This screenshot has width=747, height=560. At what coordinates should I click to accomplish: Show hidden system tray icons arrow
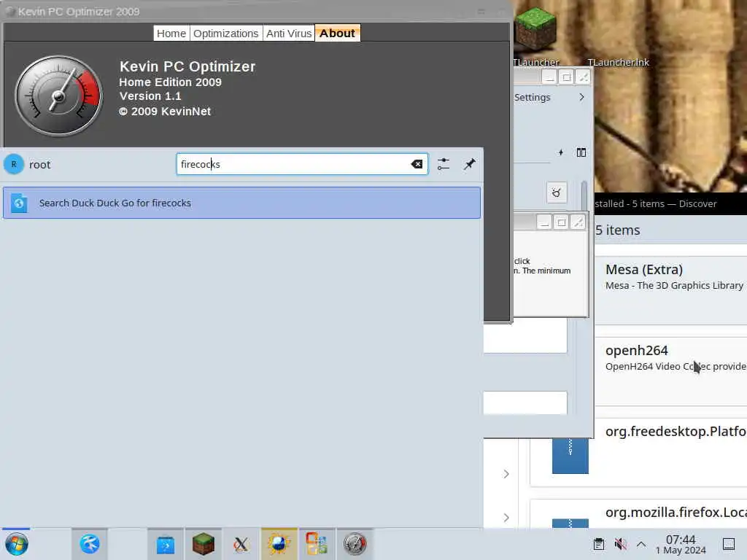coord(641,544)
